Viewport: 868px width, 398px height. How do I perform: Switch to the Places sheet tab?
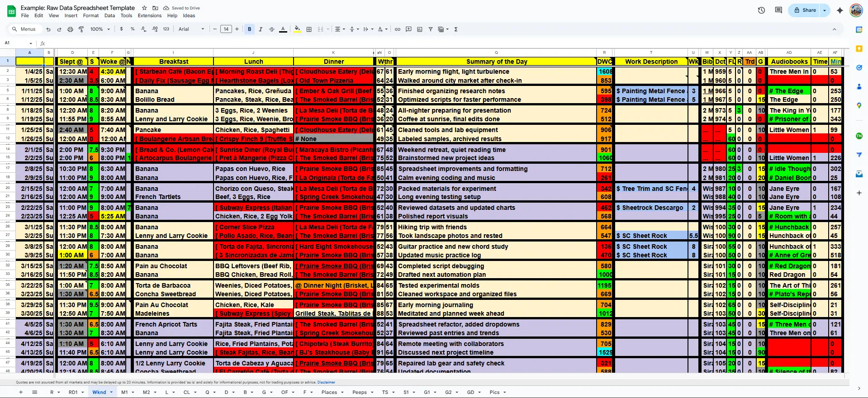[x=329, y=392]
